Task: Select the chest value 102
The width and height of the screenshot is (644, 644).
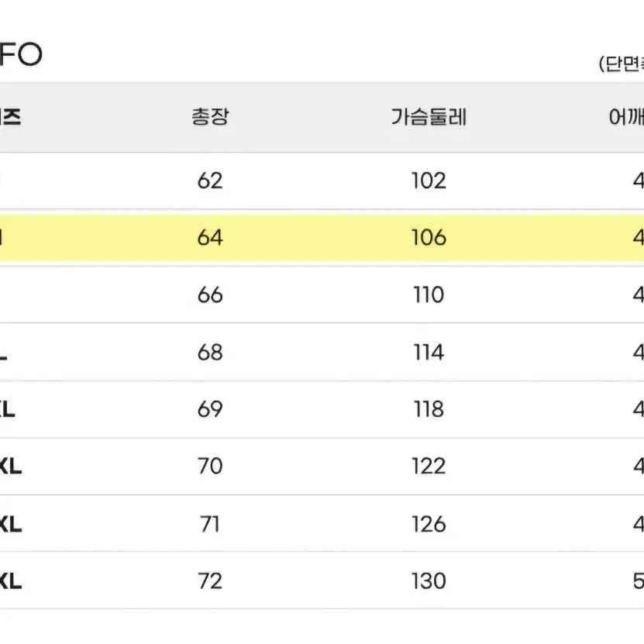Action: coord(429,181)
